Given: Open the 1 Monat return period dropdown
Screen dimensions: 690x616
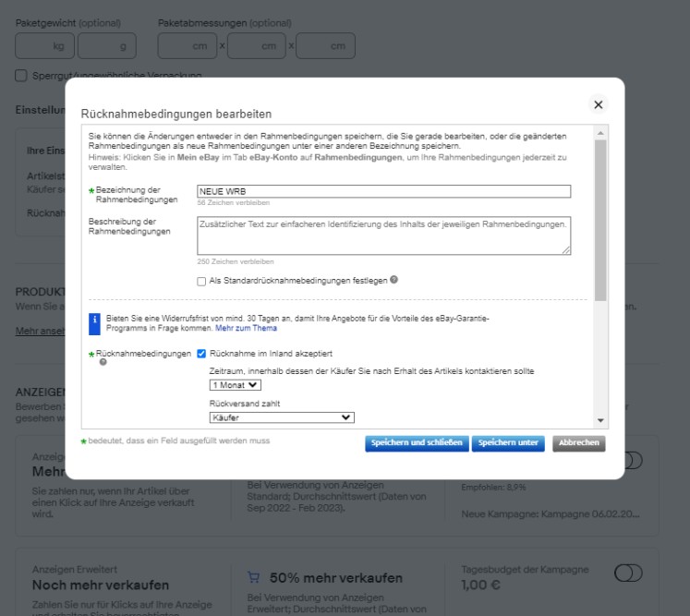Looking at the screenshot, I should click(x=236, y=385).
